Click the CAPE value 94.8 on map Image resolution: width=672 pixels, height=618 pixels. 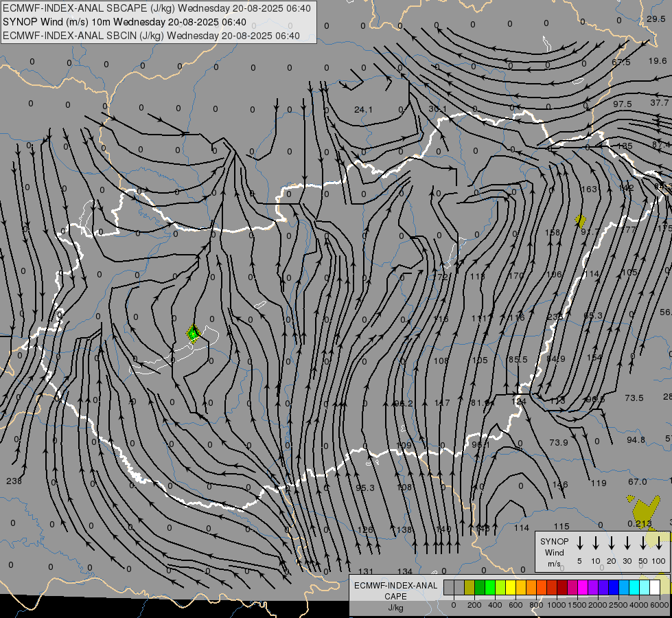636,439
